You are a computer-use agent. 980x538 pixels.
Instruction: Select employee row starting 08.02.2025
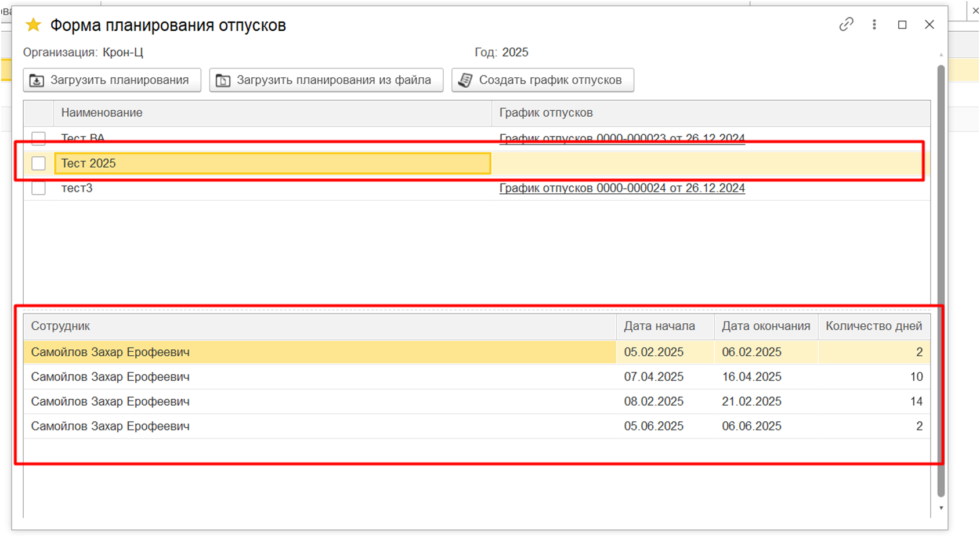coord(477,402)
